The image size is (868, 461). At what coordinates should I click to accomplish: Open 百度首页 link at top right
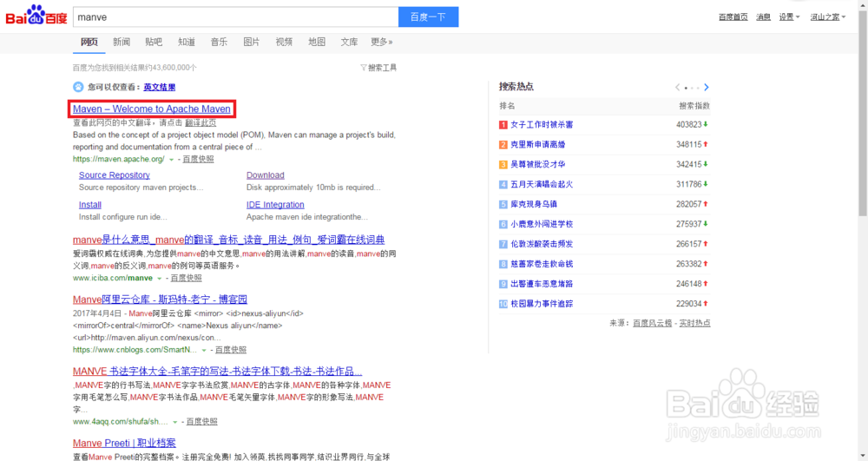[x=733, y=17]
